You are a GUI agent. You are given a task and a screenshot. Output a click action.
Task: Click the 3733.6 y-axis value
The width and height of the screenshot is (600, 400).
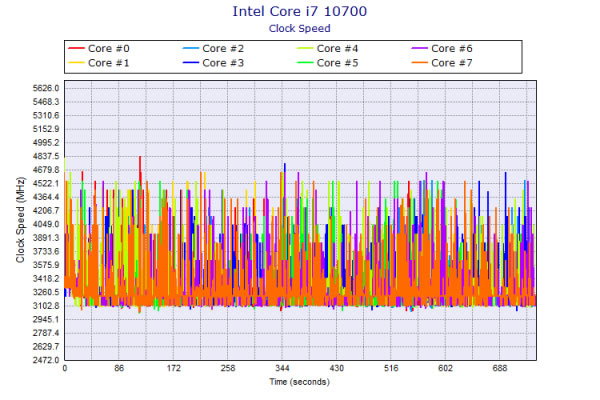(x=46, y=251)
